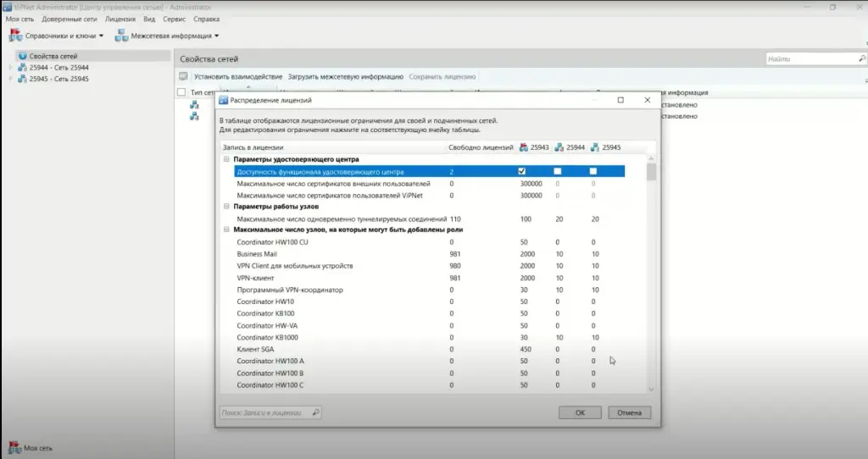
Task: Select the Coordinator HW-VA row
Action: click(429, 325)
